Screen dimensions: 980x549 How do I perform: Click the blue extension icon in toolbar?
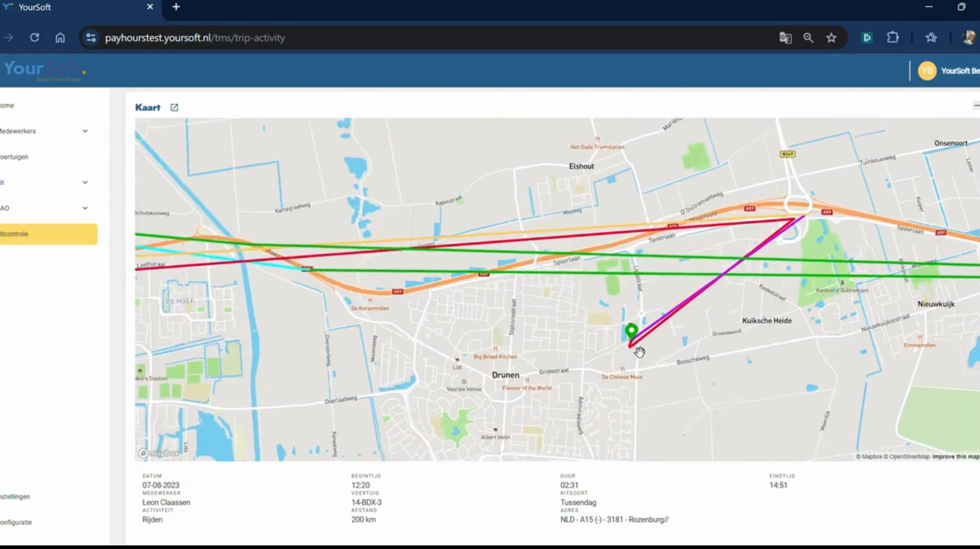click(x=867, y=37)
